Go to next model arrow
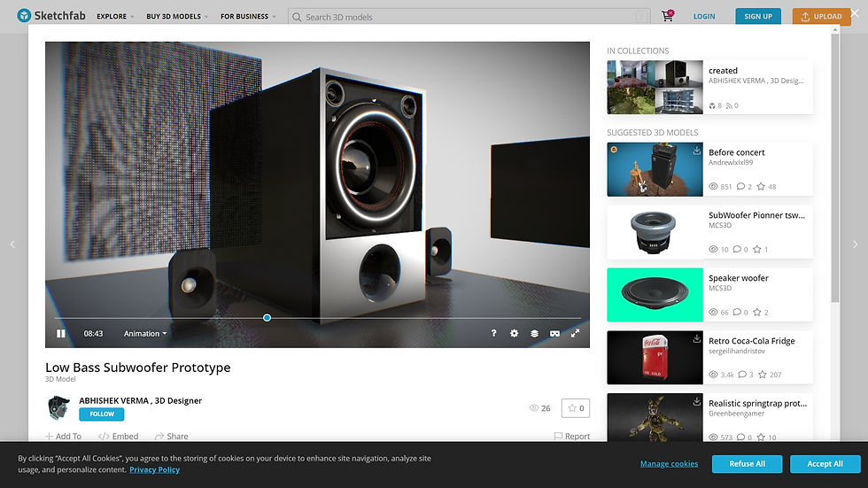This screenshot has height=488, width=868. pyautogui.click(x=855, y=244)
